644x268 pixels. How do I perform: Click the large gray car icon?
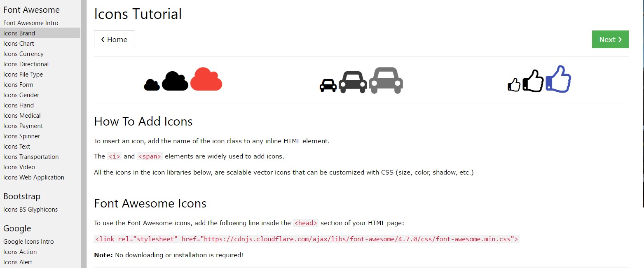pyautogui.click(x=386, y=80)
